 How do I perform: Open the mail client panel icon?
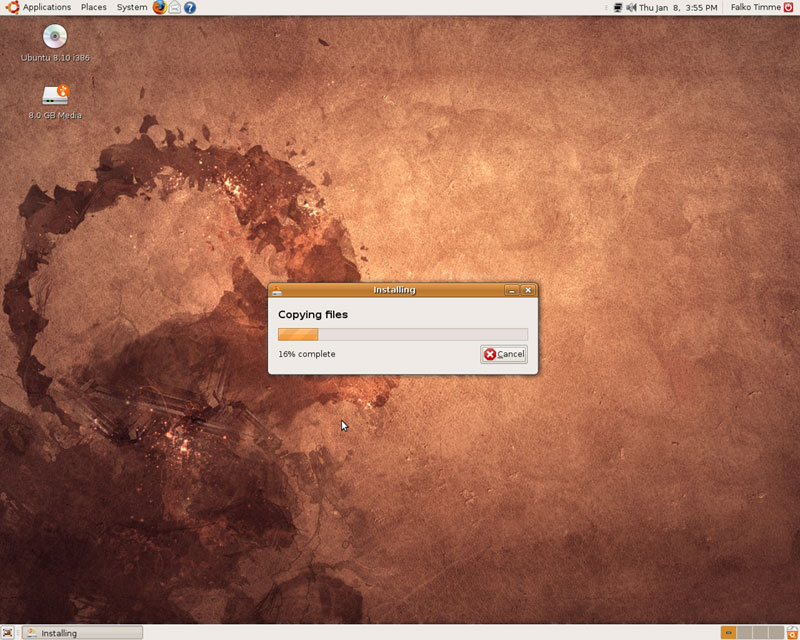pos(174,7)
